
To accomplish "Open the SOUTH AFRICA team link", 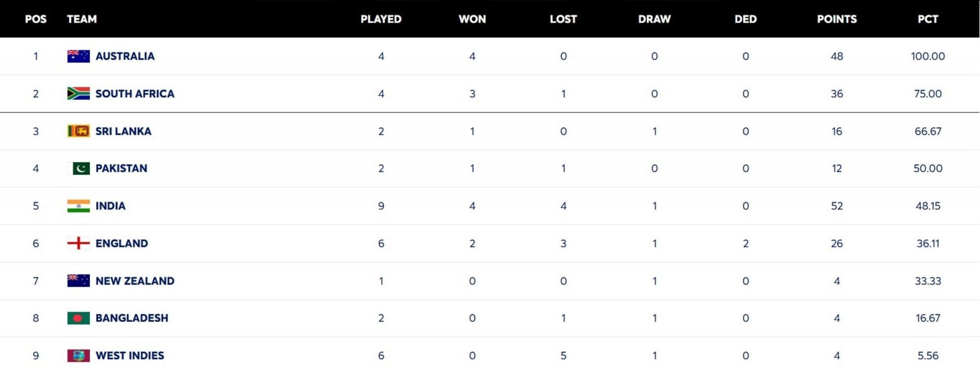I will [x=135, y=93].
